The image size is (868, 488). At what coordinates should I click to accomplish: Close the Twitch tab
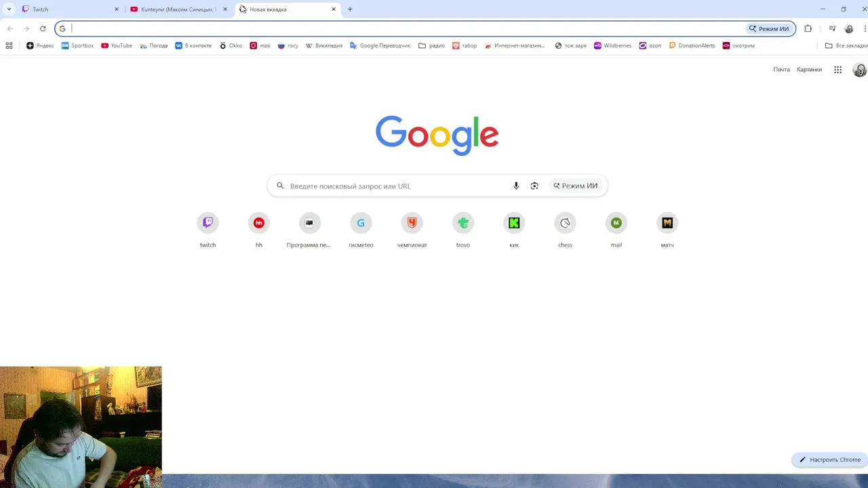coord(117,9)
